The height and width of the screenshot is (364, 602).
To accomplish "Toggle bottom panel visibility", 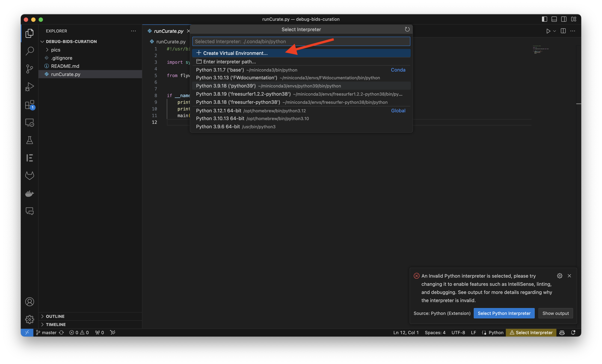I will (x=554, y=19).
